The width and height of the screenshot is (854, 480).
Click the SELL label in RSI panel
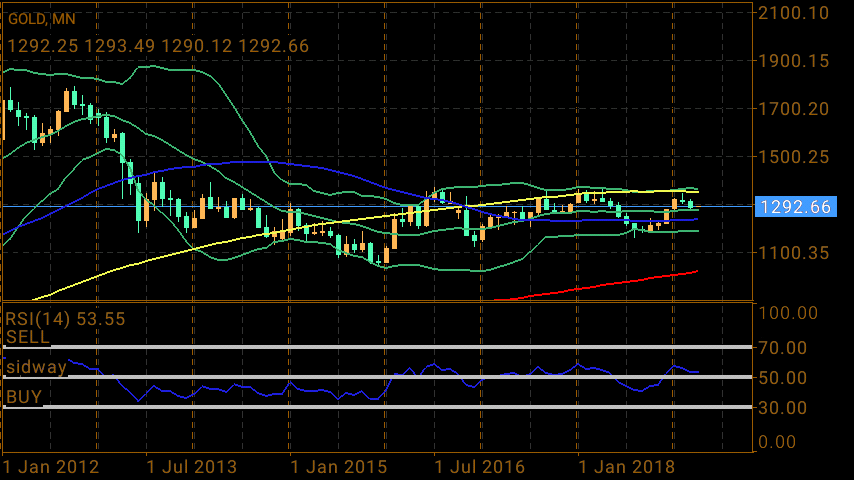click(28, 337)
